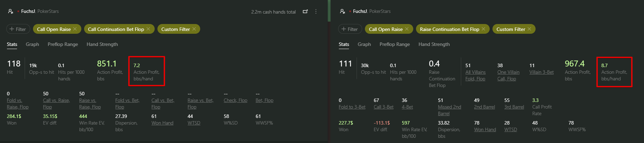The height and width of the screenshot is (143, 644).
Task: Remove left panel Custom Filter chip
Action: pos(194,29)
